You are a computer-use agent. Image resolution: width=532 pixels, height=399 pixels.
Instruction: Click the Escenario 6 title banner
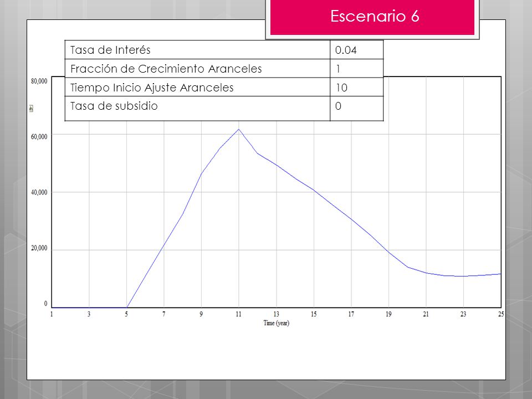pyautogui.click(x=372, y=17)
